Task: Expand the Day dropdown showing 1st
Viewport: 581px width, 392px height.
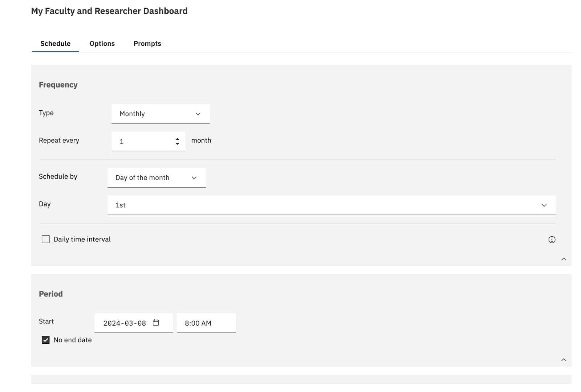Action: click(331, 205)
